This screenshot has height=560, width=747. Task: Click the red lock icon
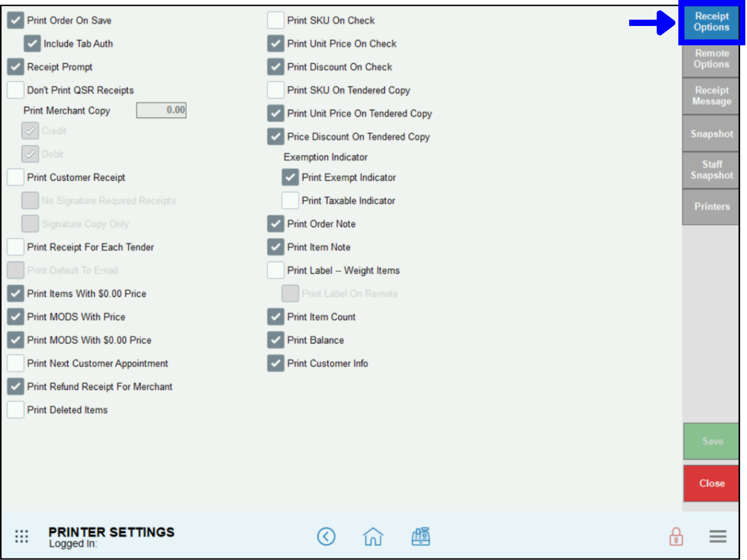676,536
